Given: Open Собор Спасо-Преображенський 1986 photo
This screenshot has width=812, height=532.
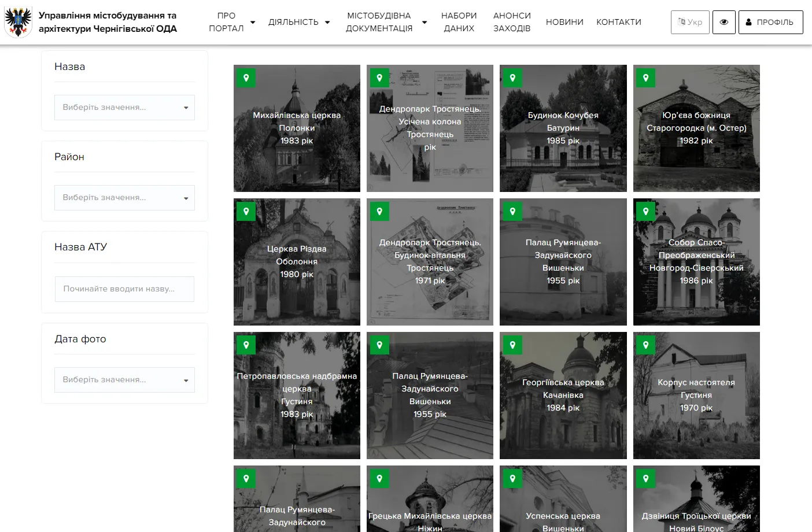Looking at the screenshot, I should click(696, 262).
